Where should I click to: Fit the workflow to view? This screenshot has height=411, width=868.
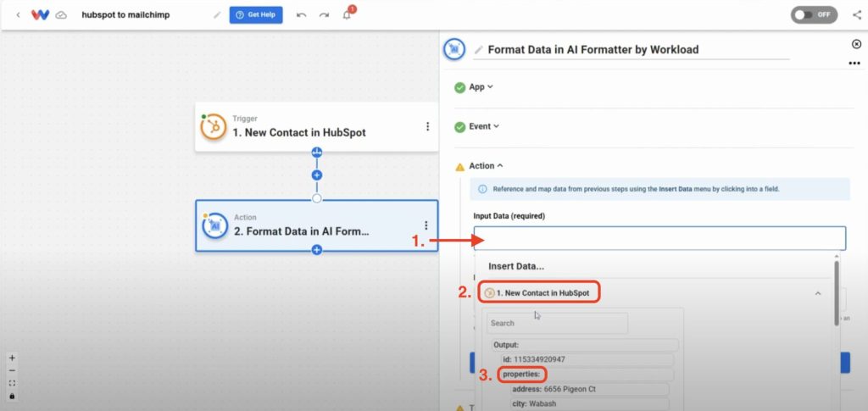coord(12,383)
